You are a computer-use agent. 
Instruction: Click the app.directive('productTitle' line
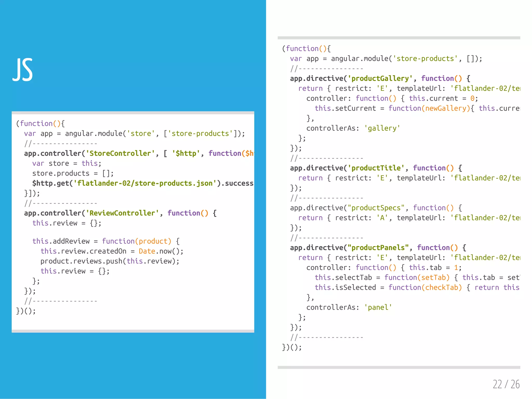tap(376, 168)
